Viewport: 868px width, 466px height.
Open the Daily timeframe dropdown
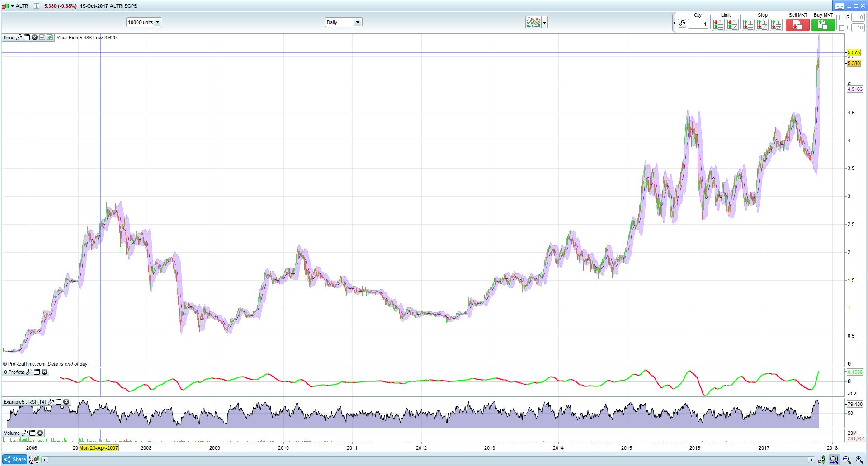click(x=344, y=22)
